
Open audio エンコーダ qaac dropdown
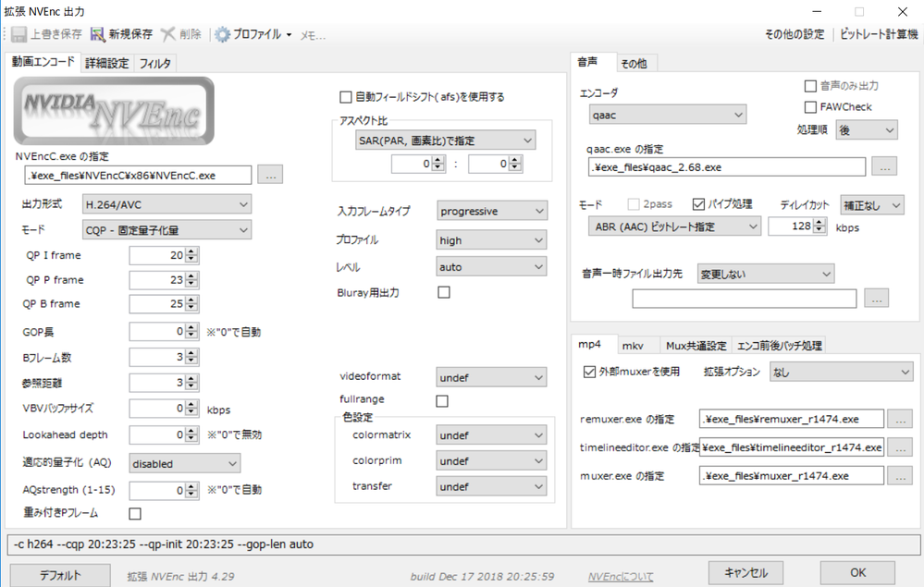coord(668,115)
